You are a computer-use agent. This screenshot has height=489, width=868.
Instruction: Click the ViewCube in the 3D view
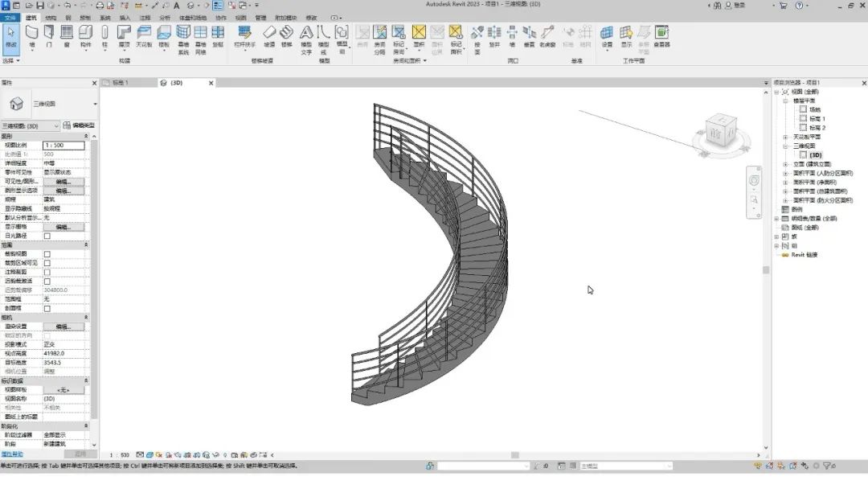point(721,132)
